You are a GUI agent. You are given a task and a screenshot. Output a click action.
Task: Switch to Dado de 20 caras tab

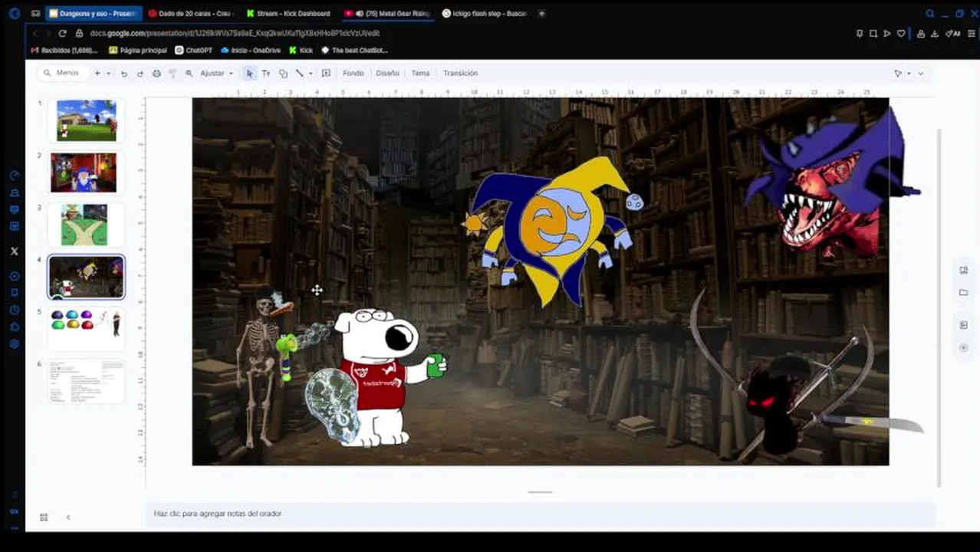pos(192,14)
